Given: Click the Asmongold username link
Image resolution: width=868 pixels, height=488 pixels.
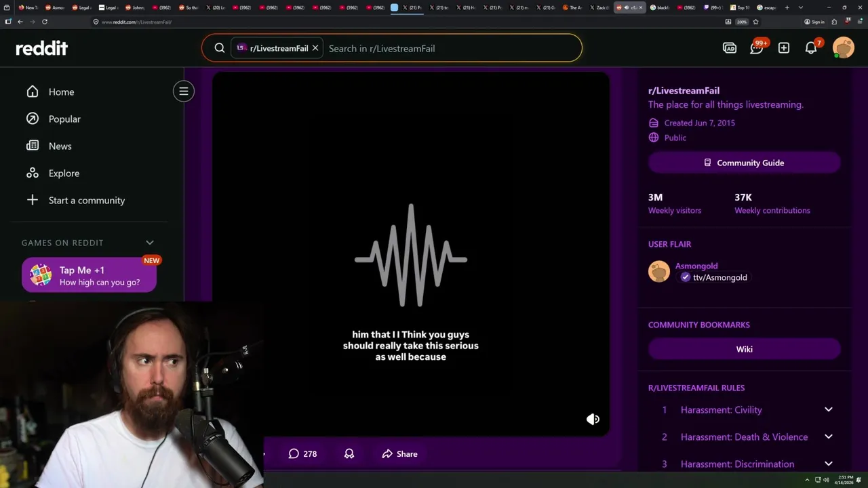Looking at the screenshot, I should point(696,266).
